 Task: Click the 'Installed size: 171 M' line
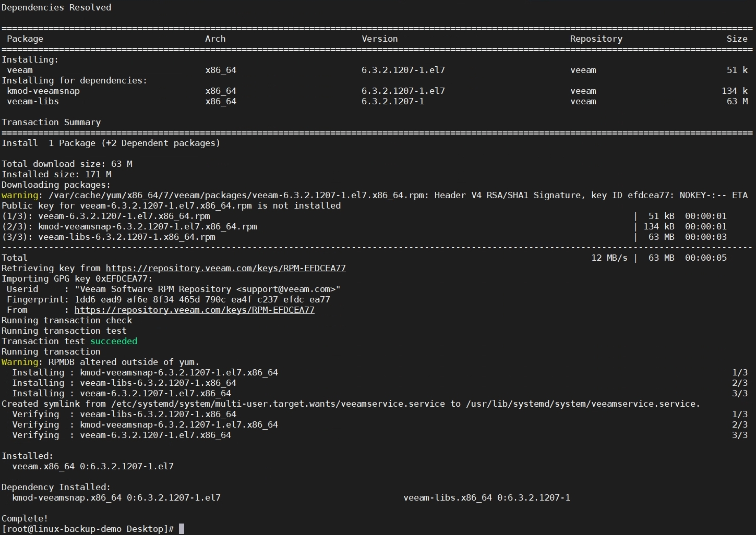56,174
